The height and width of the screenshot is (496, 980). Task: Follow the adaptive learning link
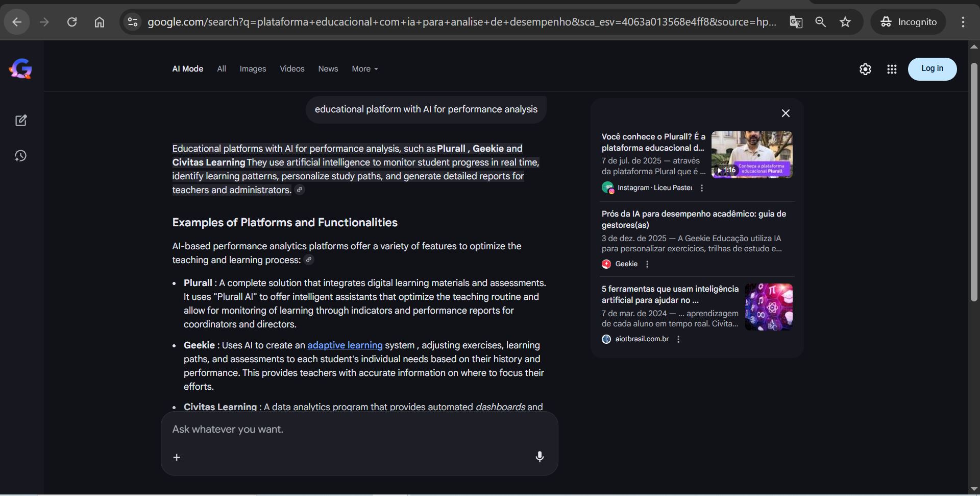click(x=345, y=345)
